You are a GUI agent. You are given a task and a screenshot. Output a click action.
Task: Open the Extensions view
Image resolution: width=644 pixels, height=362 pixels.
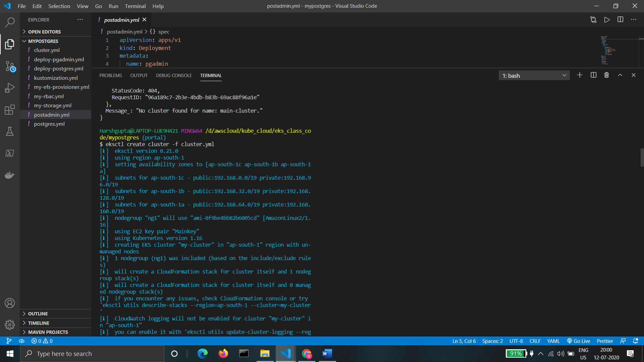10,110
